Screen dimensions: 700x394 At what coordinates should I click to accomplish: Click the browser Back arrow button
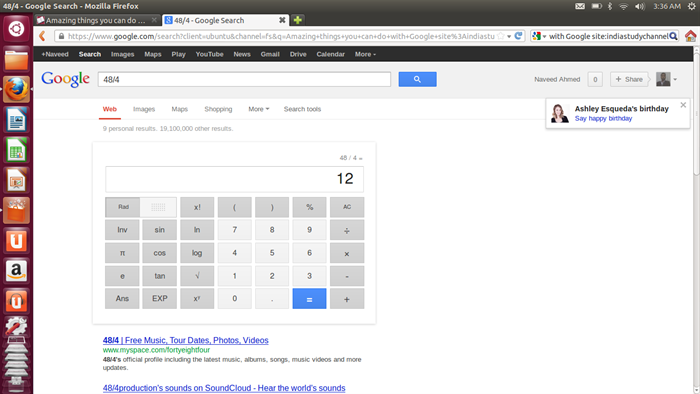[42, 36]
